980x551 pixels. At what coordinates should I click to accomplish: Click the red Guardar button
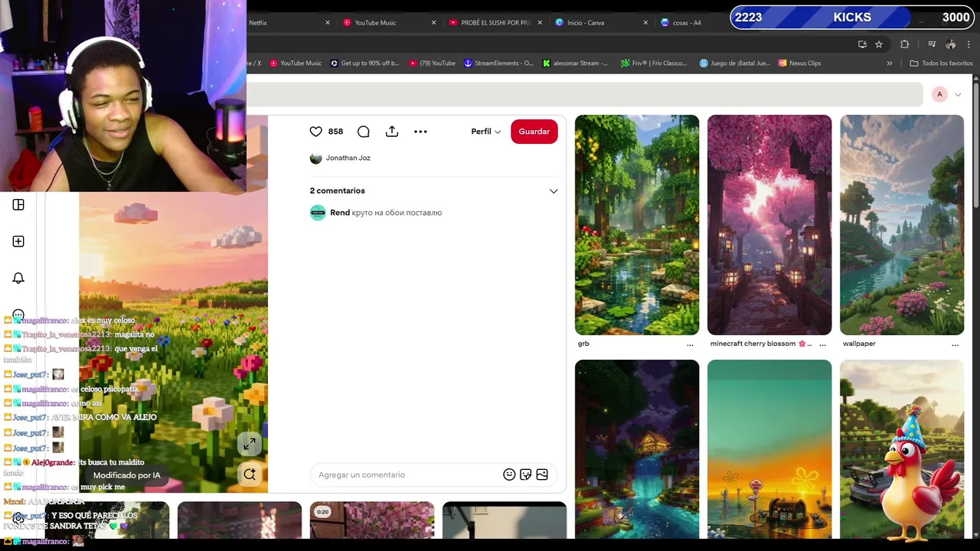534,132
